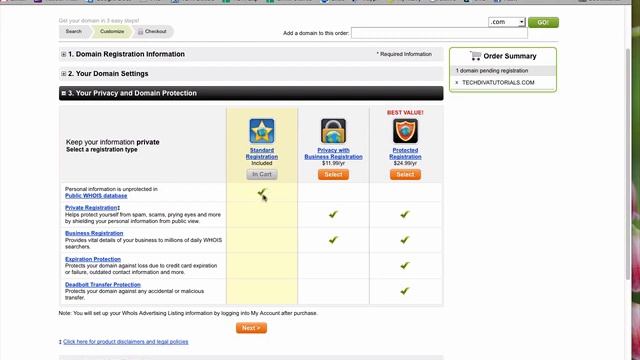This screenshot has height=360, width=640.
Task: Click the Order Summary shopping cart icon
Action: [476, 56]
